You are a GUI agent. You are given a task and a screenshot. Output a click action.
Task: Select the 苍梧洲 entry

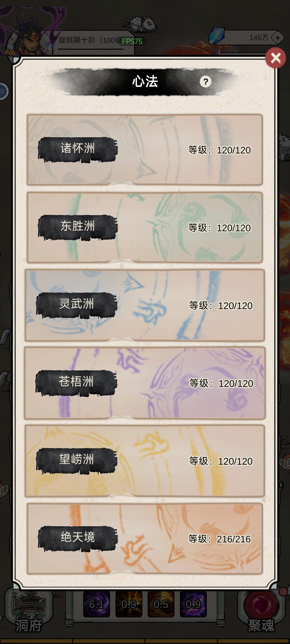pos(145,383)
